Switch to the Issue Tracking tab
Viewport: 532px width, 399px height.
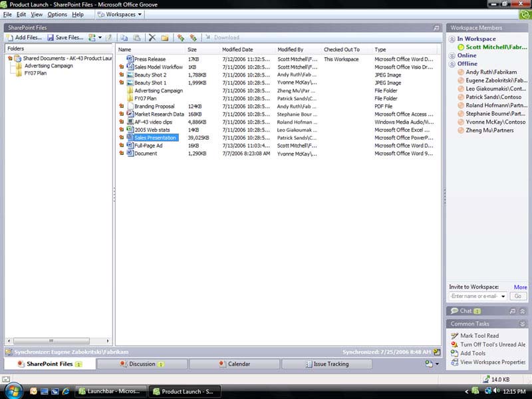[326, 364]
